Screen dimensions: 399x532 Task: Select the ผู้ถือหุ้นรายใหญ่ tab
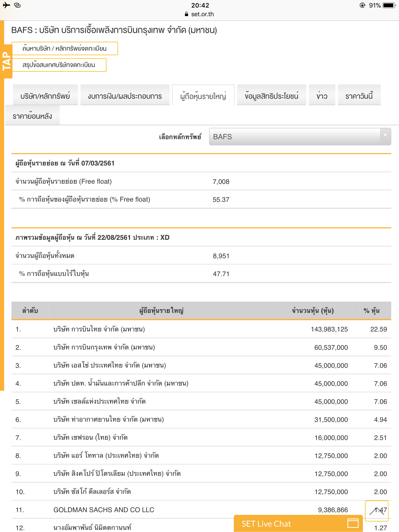click(x=203, y=95)
